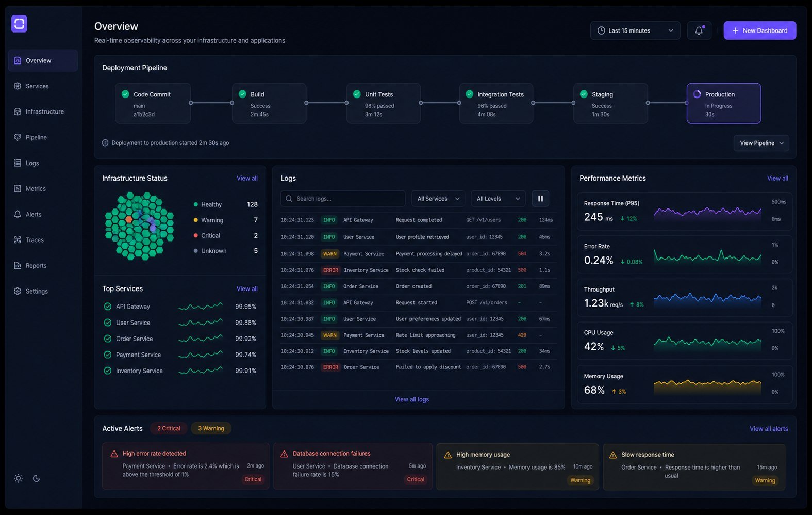The height and width of the screenshot is (515, 812).
Task: Click the Alerts bell icon in sidebar
Action: coord(18,214)
